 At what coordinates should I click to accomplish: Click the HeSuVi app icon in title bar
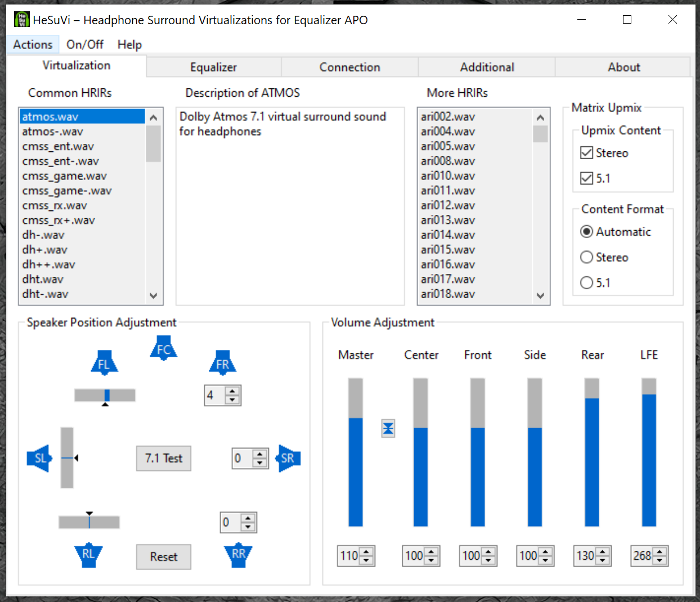pos(21,20)
